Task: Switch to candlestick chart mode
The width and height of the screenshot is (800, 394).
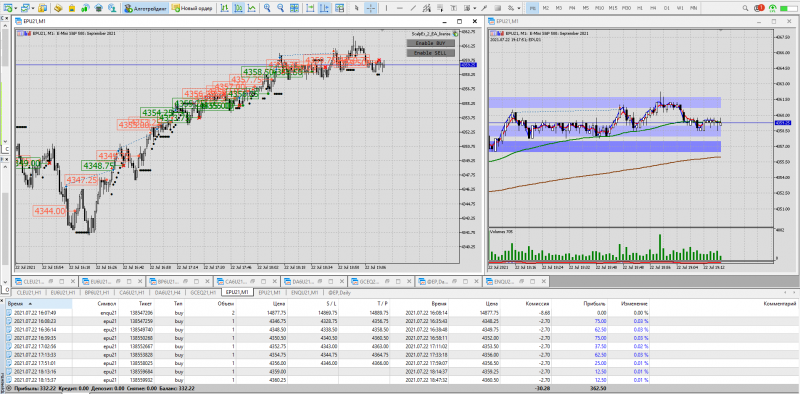Action: [238, 8]
